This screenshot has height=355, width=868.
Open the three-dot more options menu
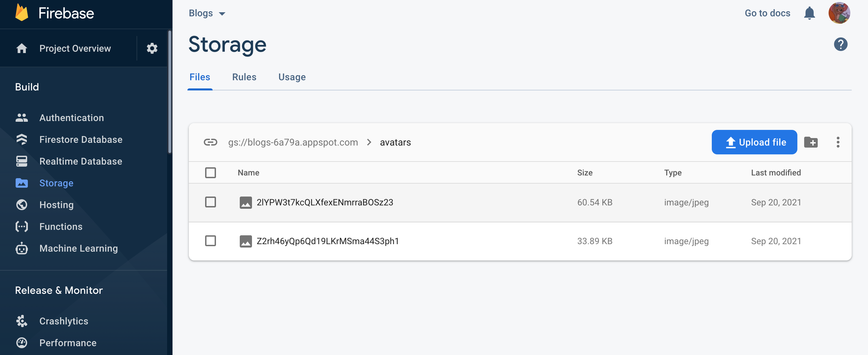[x=838, y=142]
